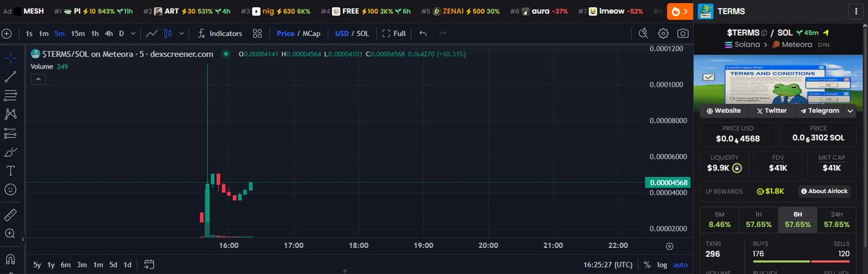Select the patterns drawing tool
The height and width of the screenshot is (274, 868).
coord(11,114)
